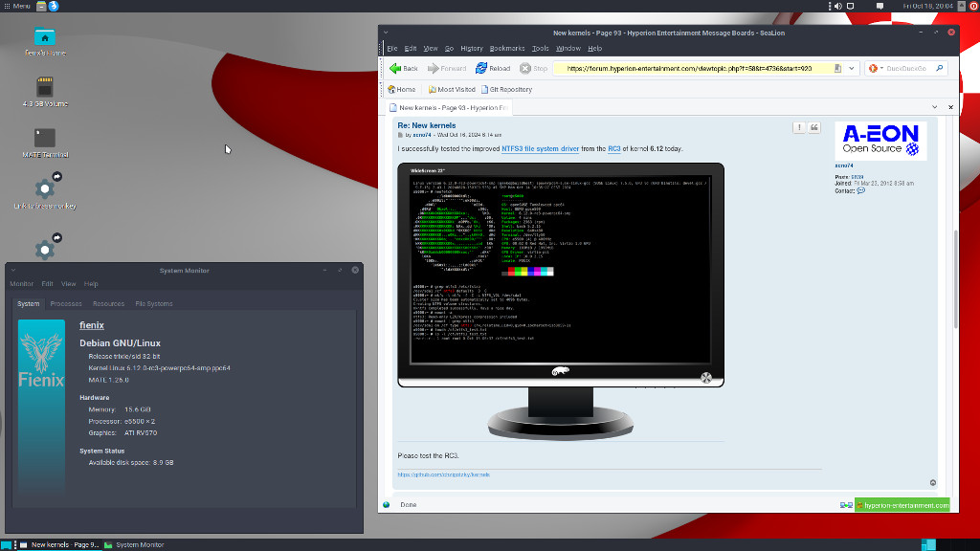This screenshot has height=551, width=980.
Task: Open the Most Visited bookmarks folder
Action: point(452,89)
